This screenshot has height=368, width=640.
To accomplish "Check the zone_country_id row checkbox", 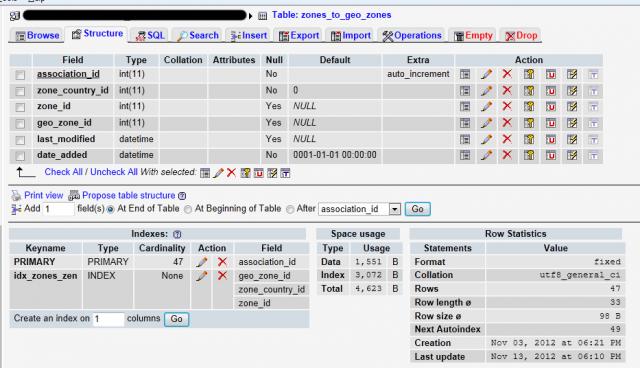I will [20, 91].
